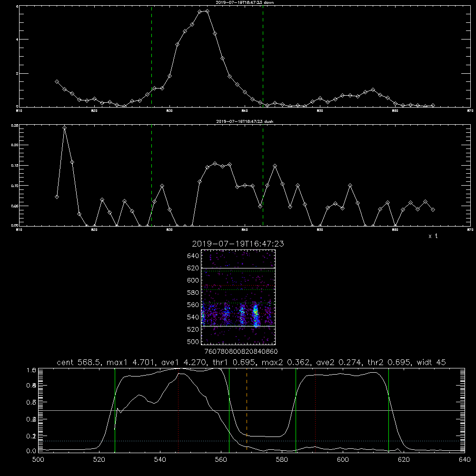Click the right green dashed line in dusk plot
The height and width of the screenshot is (476, 476).
[263, 175]
